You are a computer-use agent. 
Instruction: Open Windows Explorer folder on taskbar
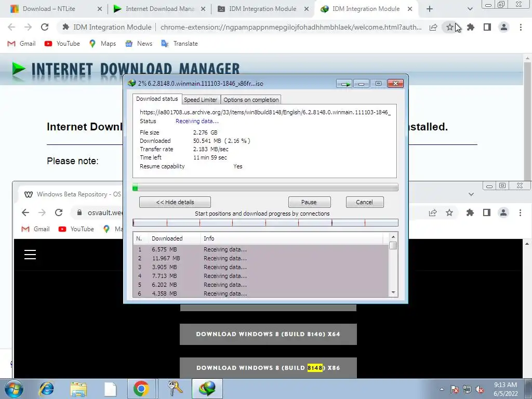78,389
